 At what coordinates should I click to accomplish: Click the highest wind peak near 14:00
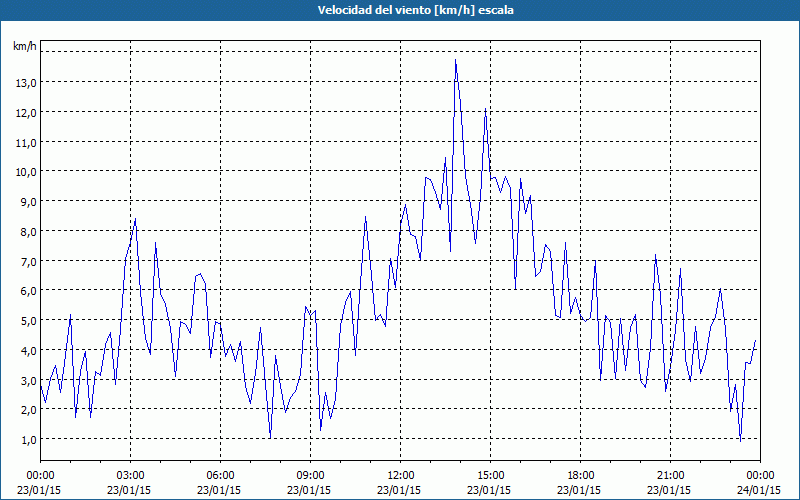coord(456,60)
